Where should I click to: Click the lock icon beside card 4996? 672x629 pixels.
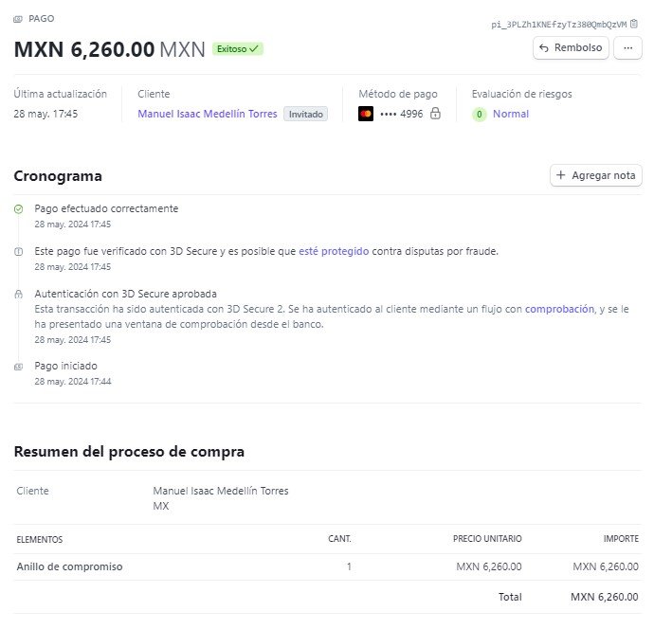click(x=435, y=114)
